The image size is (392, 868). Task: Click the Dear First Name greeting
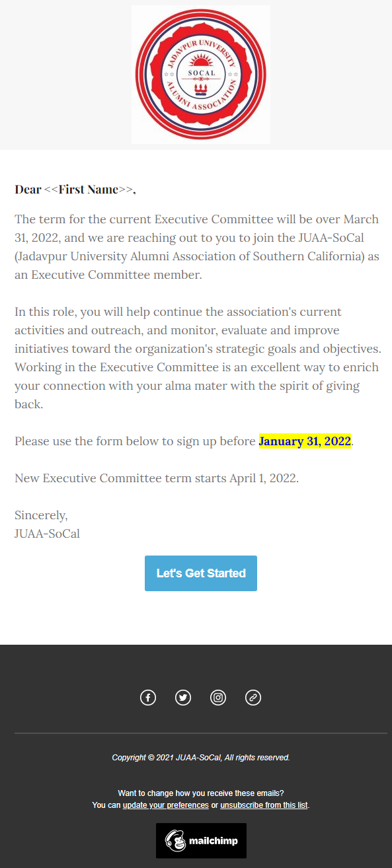pyautogui.click(x=75, y=190)
